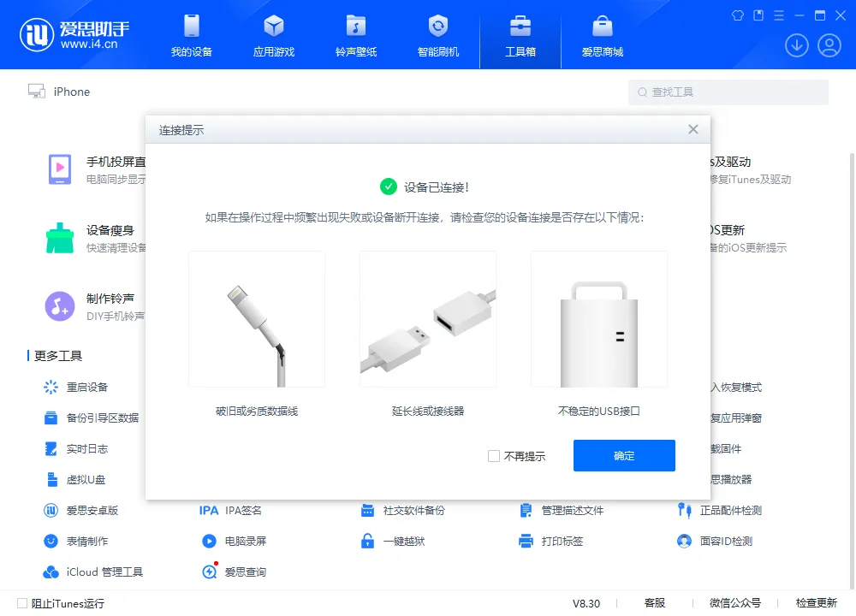
Task: Open the 管理描述文件 profiles icon
Action: click(x=526, y=511)
